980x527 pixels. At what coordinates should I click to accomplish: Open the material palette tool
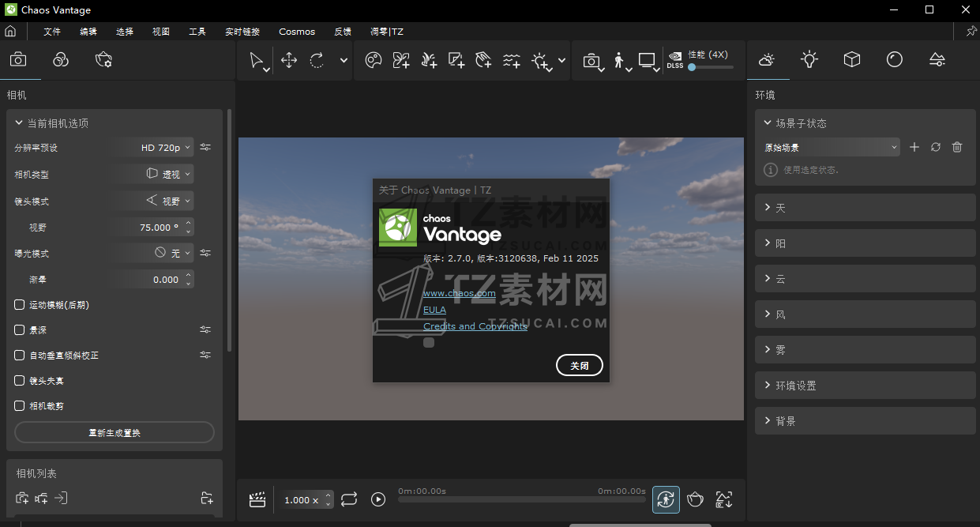374,60
